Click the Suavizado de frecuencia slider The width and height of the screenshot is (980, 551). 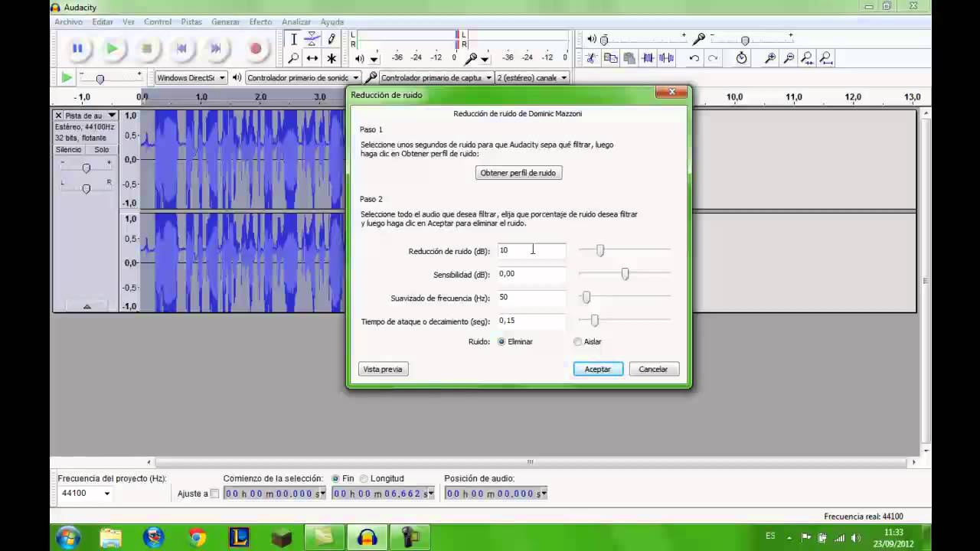click(624, 297)
